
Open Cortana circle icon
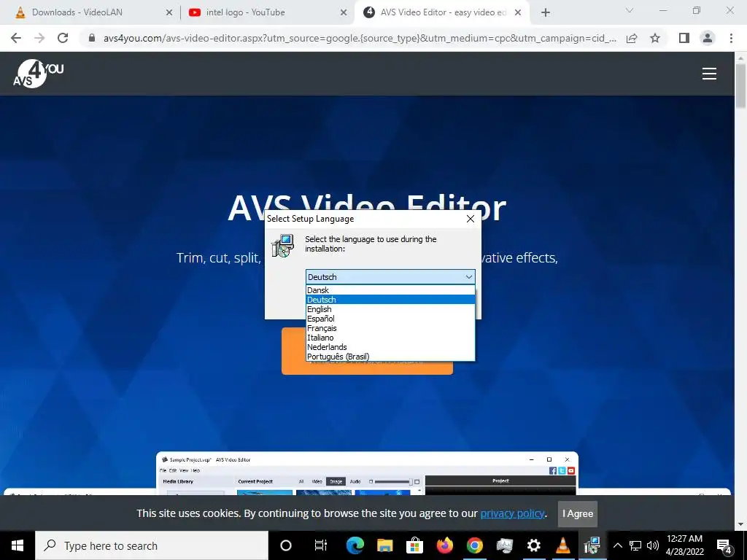pyautogui.click(x=286, y=545)
